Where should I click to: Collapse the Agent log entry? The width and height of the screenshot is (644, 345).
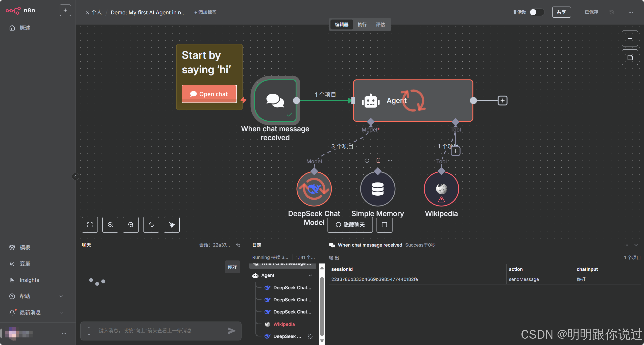(310, 275)
